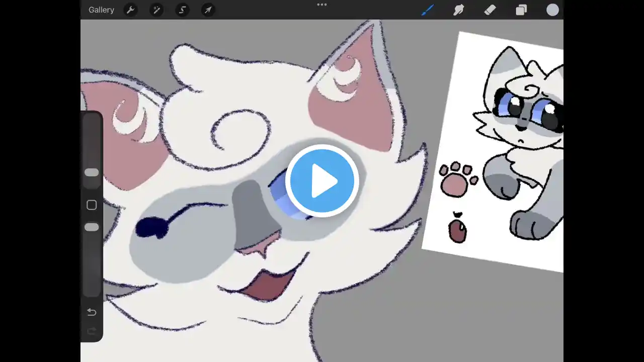This screenshot has width=644, height=362.
Task: Open the Gallery view
Action: [101, 10]
